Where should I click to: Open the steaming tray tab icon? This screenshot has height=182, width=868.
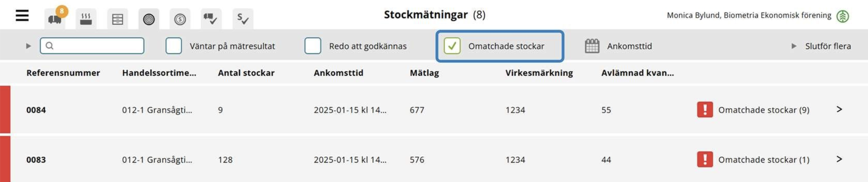[86, 19]
